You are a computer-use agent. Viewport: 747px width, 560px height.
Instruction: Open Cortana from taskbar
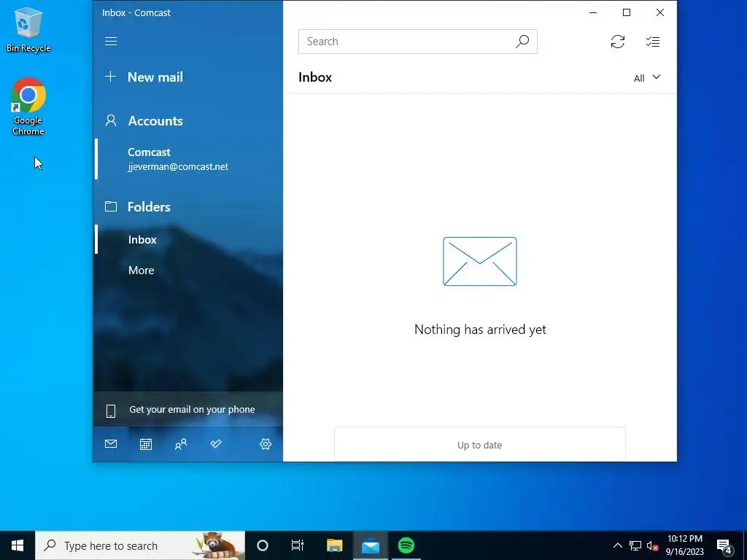click(263, 545)
